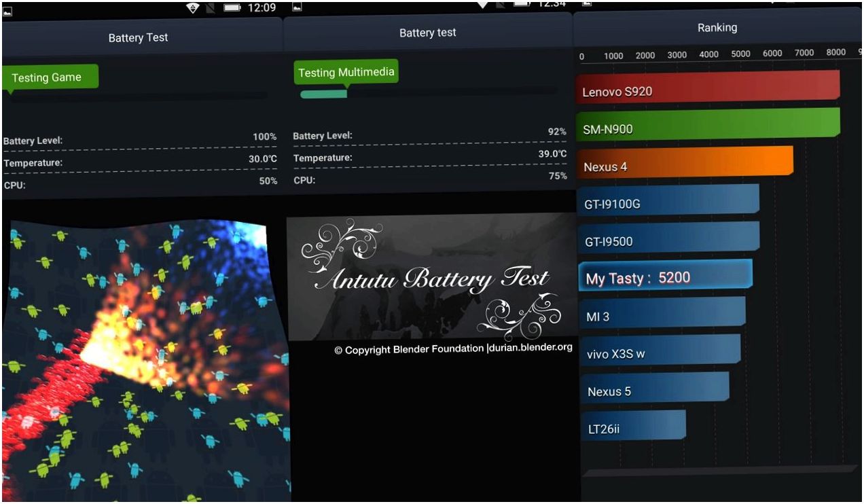Select the Nexus 5 ranking bar

point(655,389)
